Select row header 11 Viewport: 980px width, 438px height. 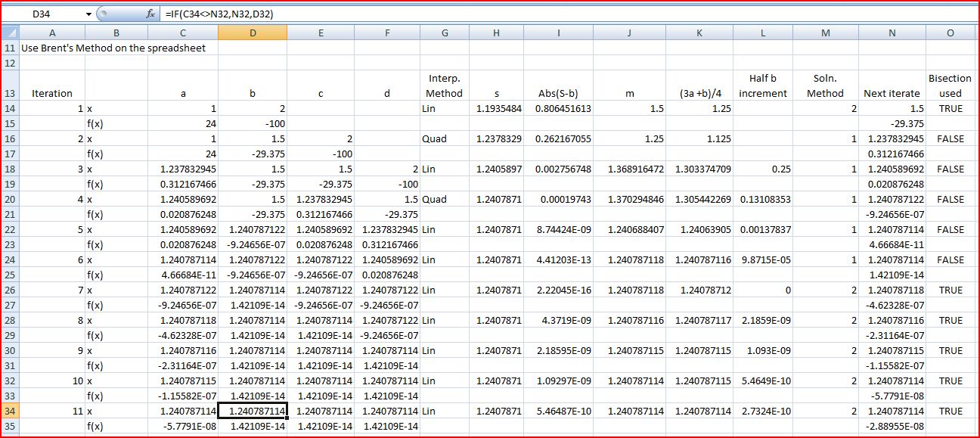[9, 48]
